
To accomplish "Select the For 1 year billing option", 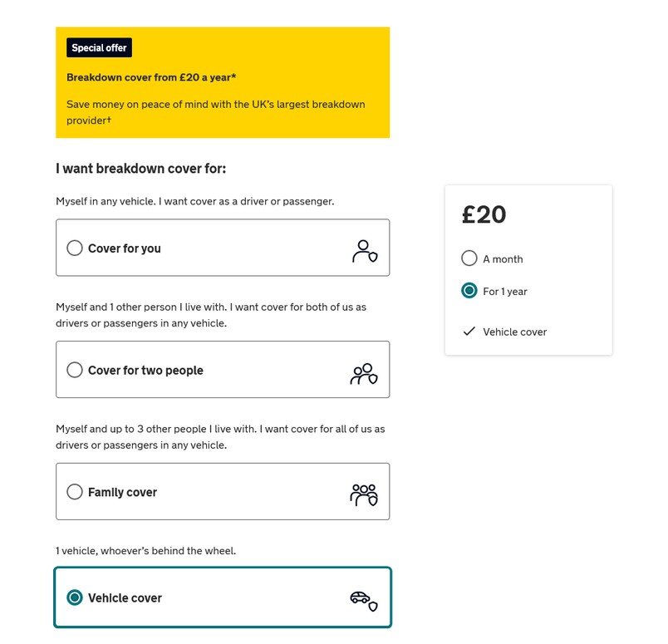I will [469, 292].
